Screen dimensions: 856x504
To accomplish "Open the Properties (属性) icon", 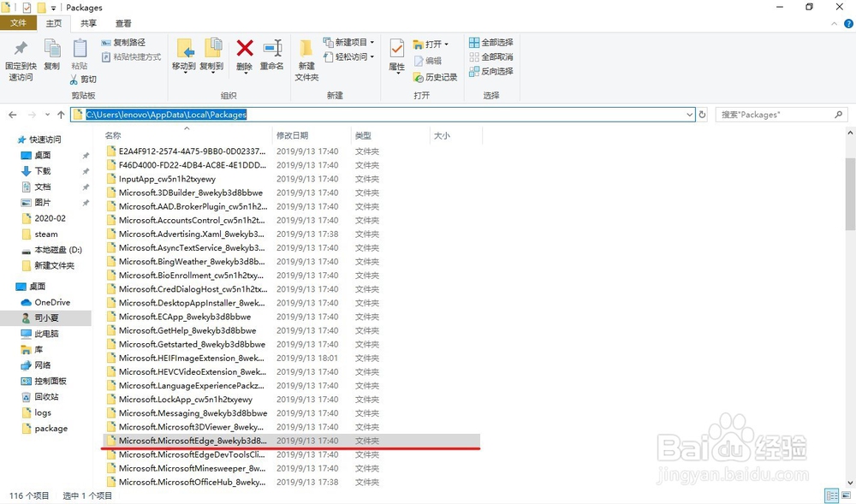I will click(x=397, y=49).
